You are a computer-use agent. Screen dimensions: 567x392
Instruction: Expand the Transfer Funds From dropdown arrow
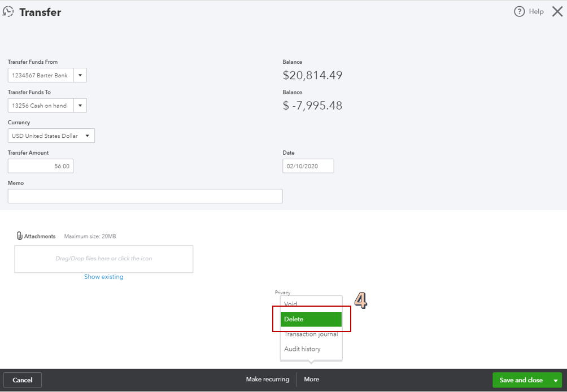click(x=80, y=75)
